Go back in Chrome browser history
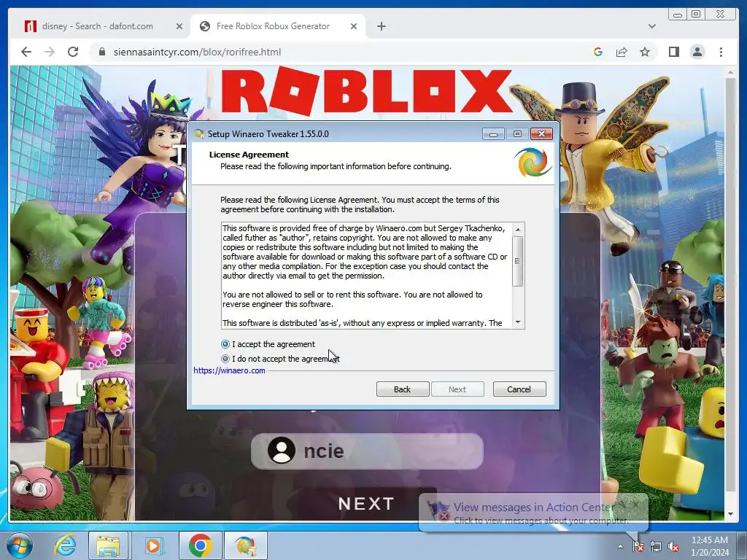The width and height of the screenshot is (747, 560). click(26, 52)
